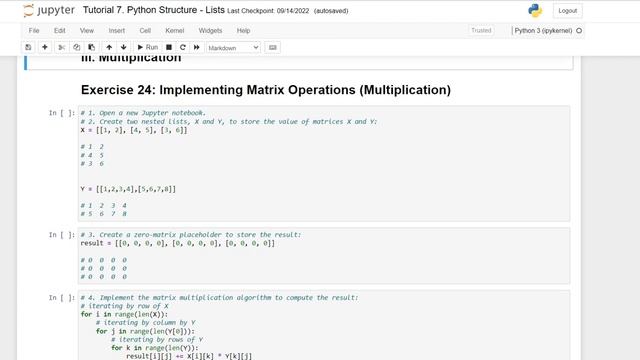Open the Edit menu
This screenshot has height=360, width=640.
tap(60, 31)
